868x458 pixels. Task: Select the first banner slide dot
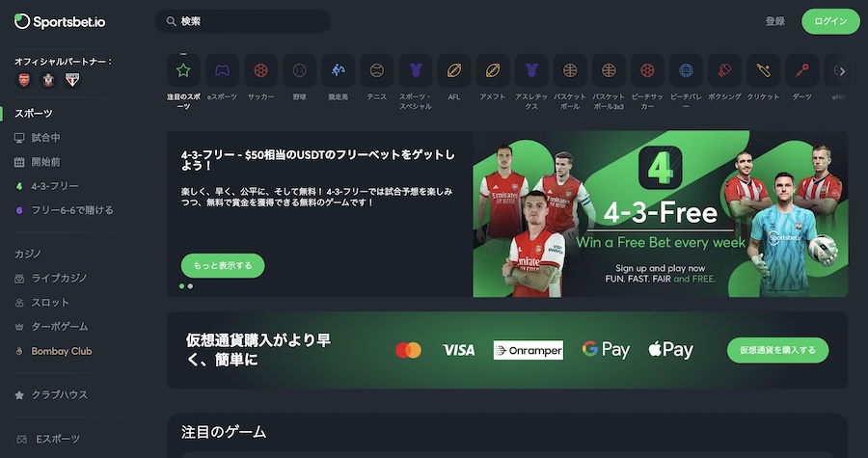[181, 286]
